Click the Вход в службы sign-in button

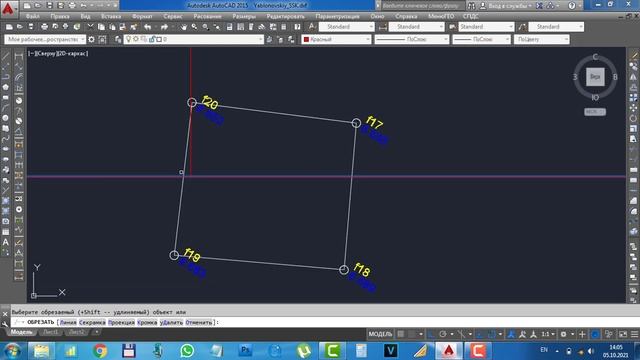[x=507, y=6]
